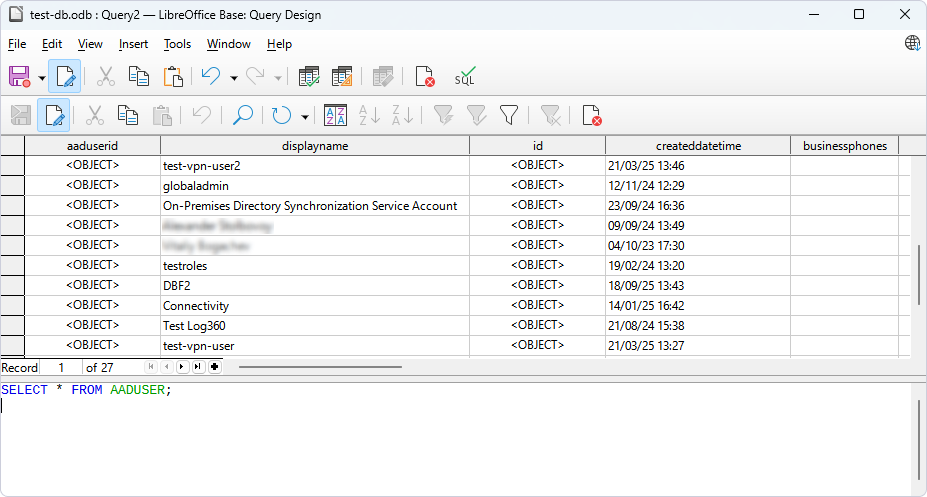Viewport: 927px width, 497px height.
Task: Click the Standard Filter funnel icon
Action: tap(509, 116)
